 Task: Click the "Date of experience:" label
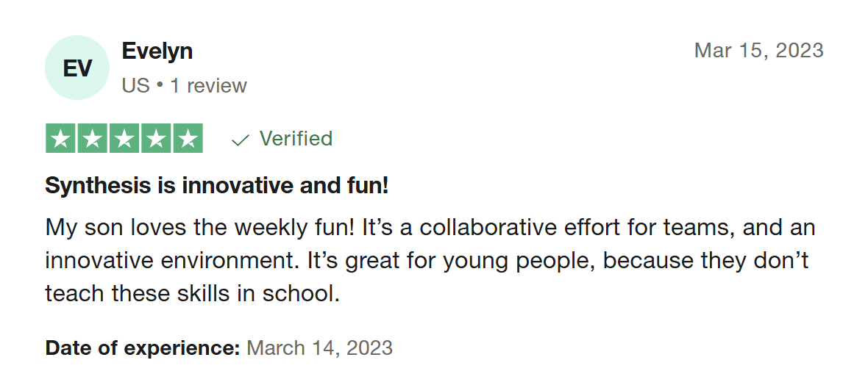pyautogui.click(x=143, y=348)
